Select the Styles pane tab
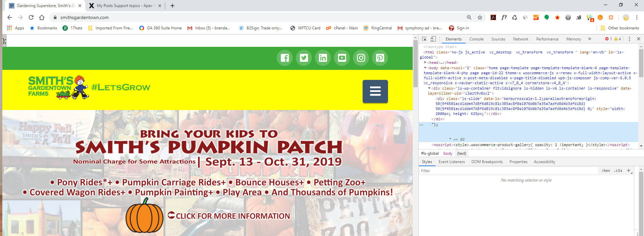This screenshot has height=236, width=644. point(427,162)
